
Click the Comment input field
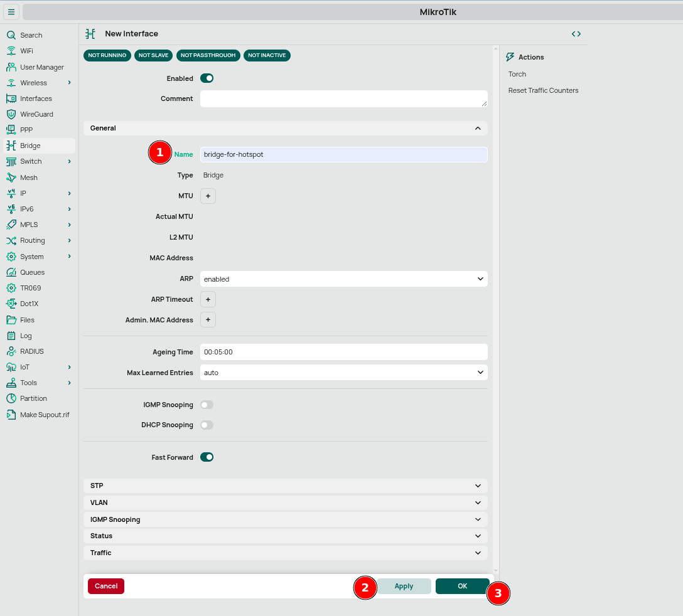(343, 98)
